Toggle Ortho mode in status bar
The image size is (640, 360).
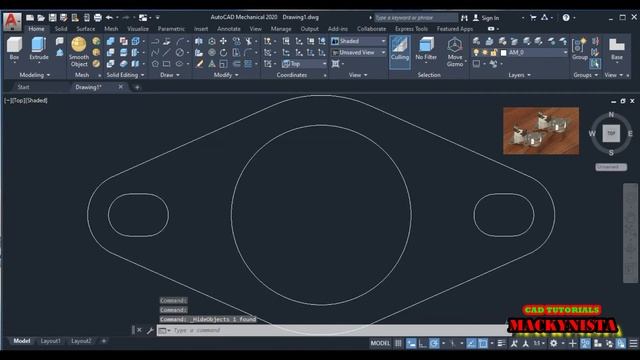(422, 344)
